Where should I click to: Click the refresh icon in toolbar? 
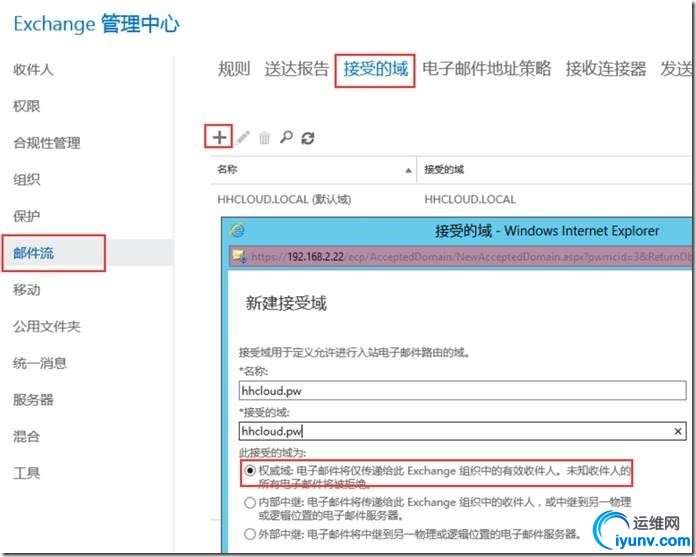point(308,138)
